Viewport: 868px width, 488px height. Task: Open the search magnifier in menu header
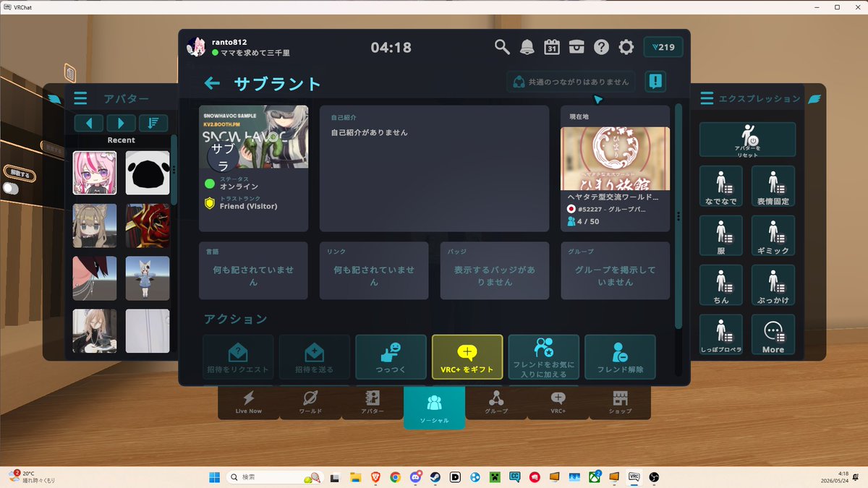point(502,48)
